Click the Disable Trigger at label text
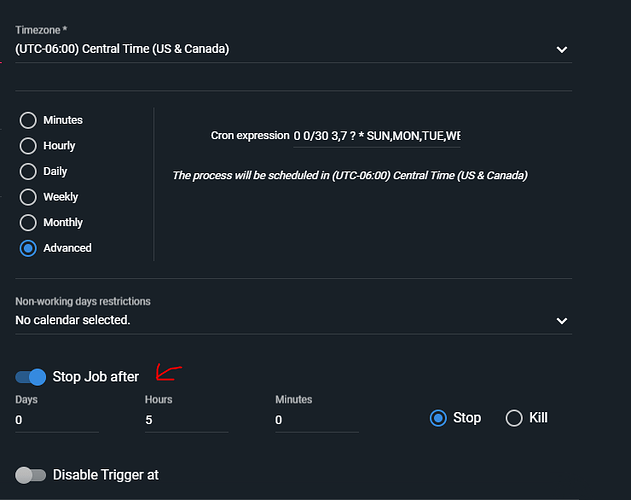This screenshot has height=500, width=631. [x=106, y=475]
